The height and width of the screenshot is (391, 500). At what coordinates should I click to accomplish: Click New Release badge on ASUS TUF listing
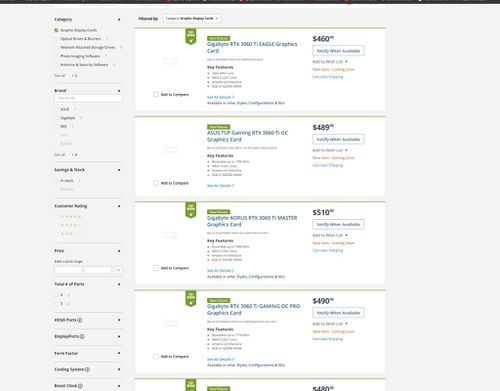coord(218,127)
